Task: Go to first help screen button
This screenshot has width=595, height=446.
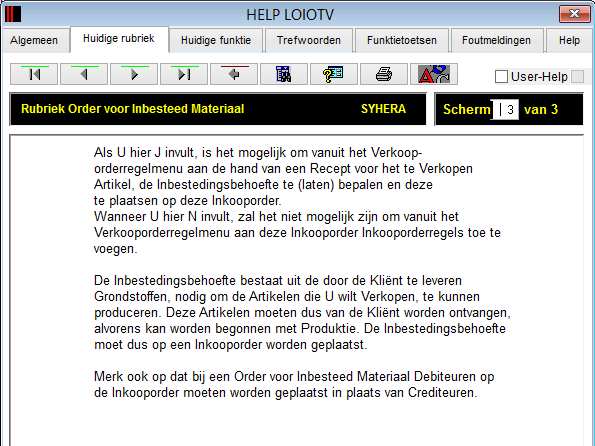Action: tap(34, 74)
